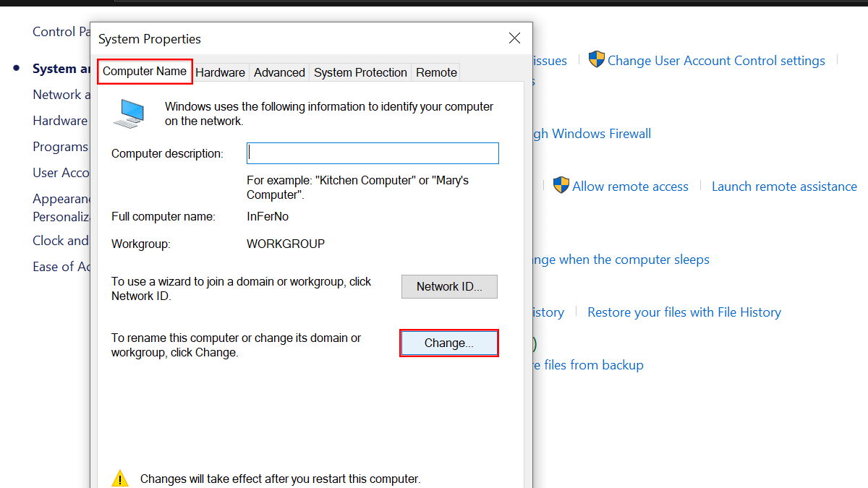This screenshot has height=488, width=868.
Task: Select the System Protection tab
Action: tap(360, 72)
